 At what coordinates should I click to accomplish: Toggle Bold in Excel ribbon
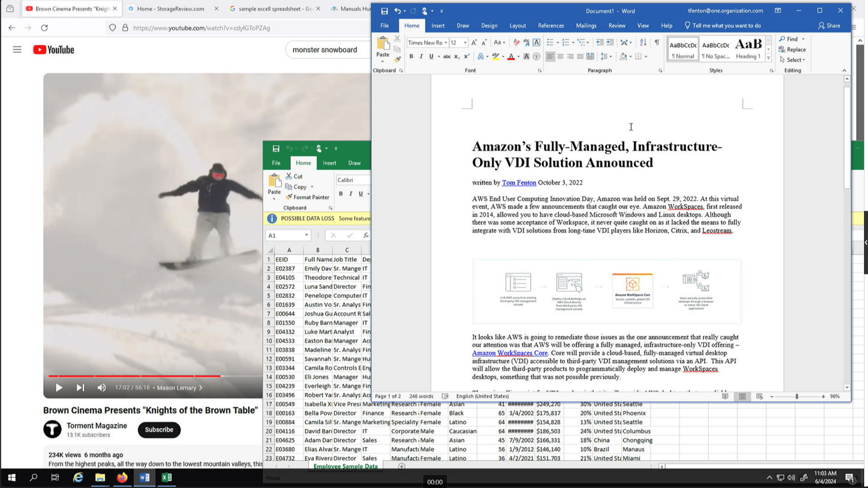341,194
